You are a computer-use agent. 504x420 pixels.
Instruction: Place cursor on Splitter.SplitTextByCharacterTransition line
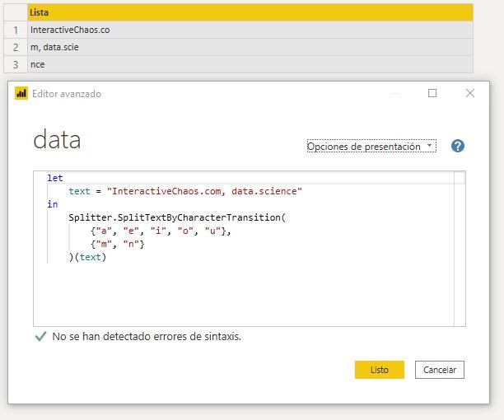(x=177, y=217)
